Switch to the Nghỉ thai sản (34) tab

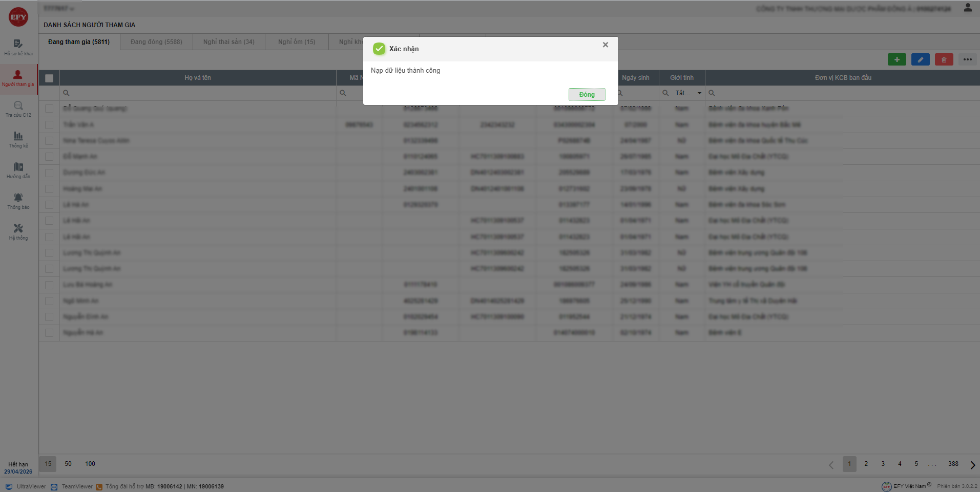pyautogui.click(x=228, y=42)
